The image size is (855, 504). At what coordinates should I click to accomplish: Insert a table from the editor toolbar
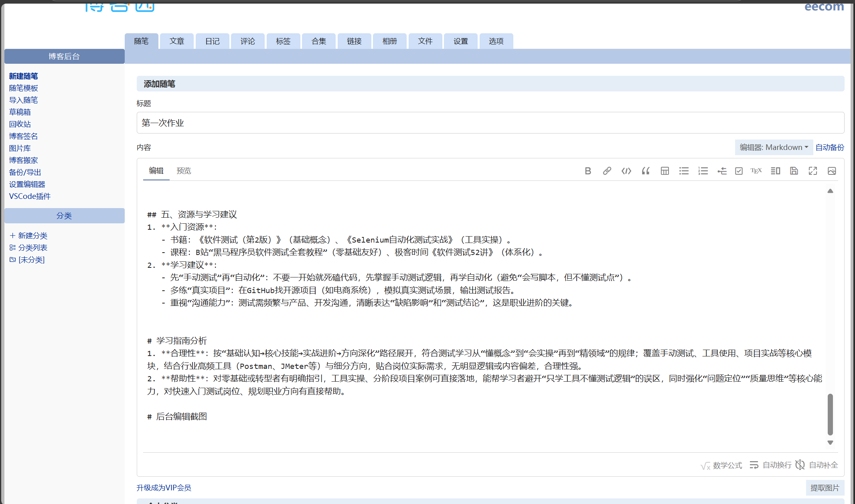pos(665,170)
